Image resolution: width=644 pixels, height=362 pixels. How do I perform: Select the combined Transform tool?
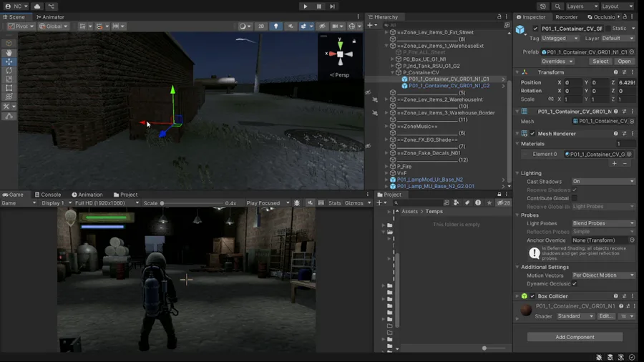tap(9, 97)
